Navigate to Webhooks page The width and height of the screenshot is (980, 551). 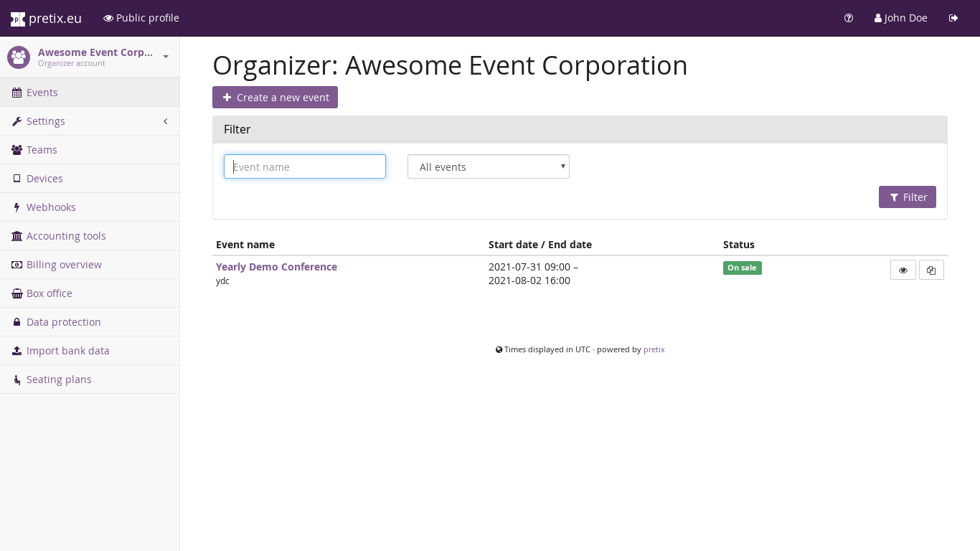[51, 207]
